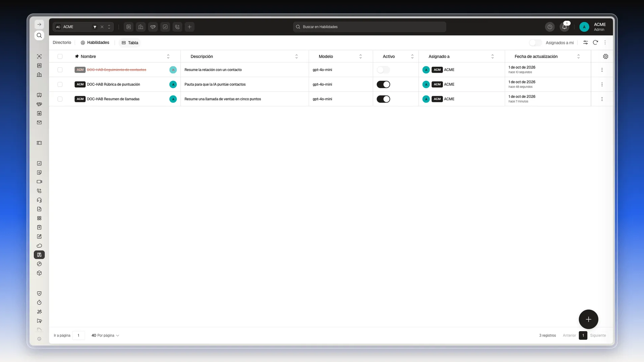This screenshot has width=644, height=362.
Task: Select the Resumen de llamadas row checkbox
Action: pyautogui.click(x=60, y=99)
